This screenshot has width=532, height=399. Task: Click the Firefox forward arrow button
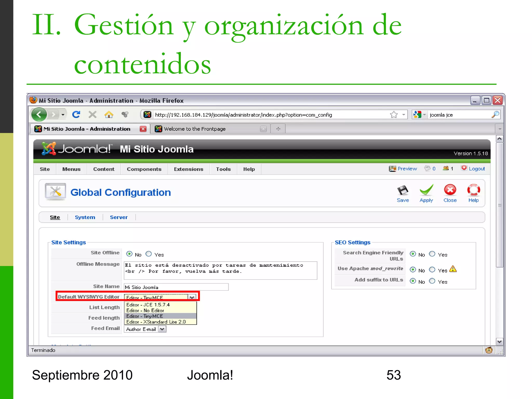click(53, 115)
